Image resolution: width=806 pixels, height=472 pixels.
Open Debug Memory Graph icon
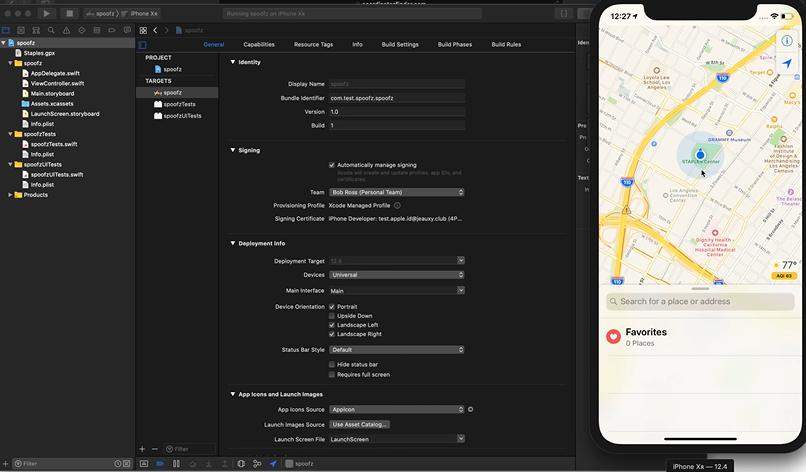pos(257,463)
